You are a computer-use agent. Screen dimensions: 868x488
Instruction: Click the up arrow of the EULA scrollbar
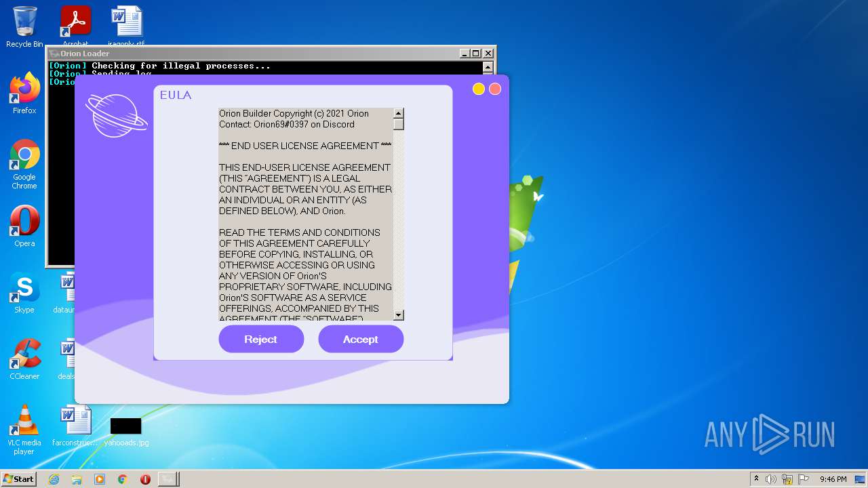[x=399, y=113]
